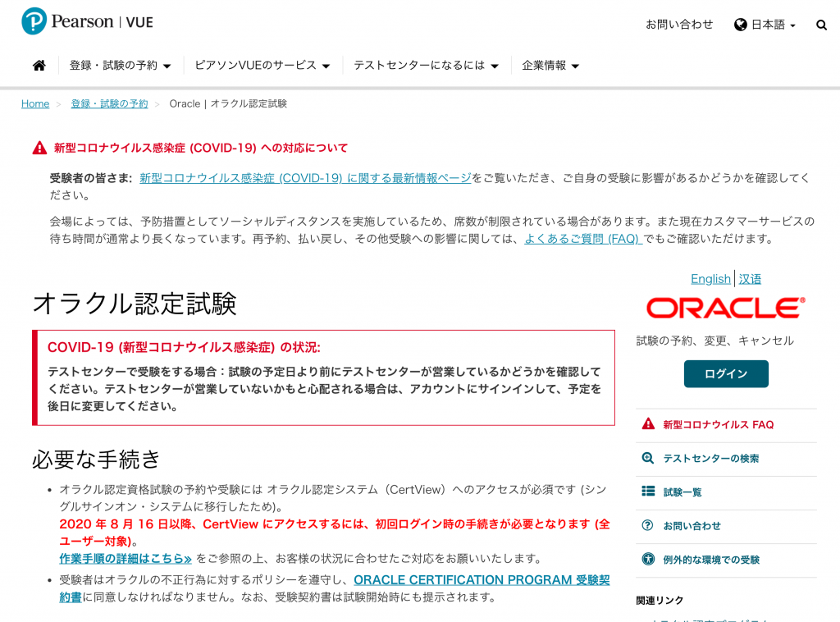This screenshot has width=840, height=622.
Task: Expand the ピアソンVUEのサービス menu
Action: (x=262, y=66)
